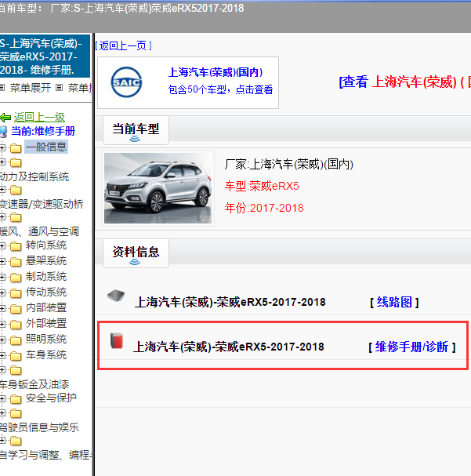
Task: Click the red repair manual book icon
Action: (117, 340)
